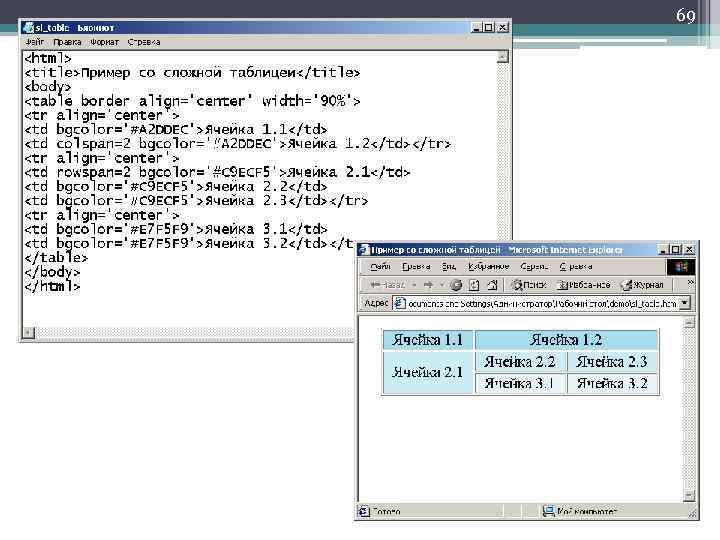Click the status bar page icon
Screen dimensions: 720x540
click(364, 511)
